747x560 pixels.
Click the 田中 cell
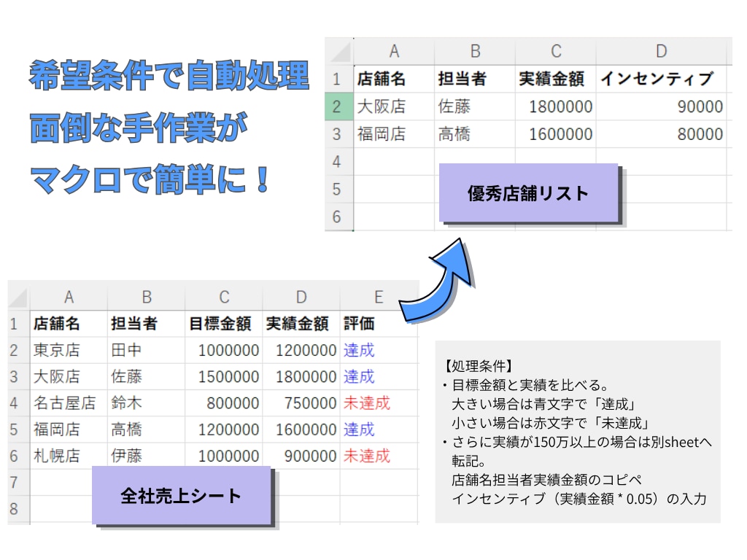coord(146,351)
